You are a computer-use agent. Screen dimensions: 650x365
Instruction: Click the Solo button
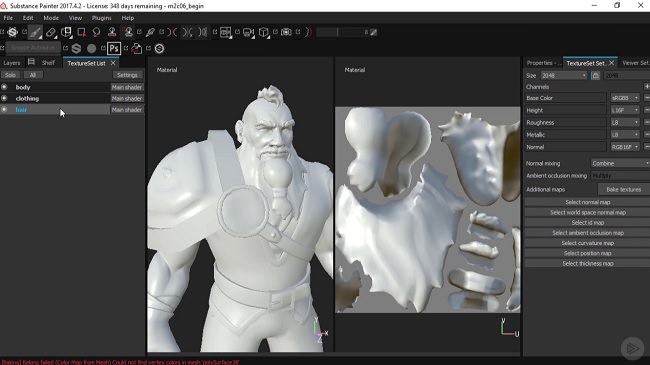click(10, 75)
